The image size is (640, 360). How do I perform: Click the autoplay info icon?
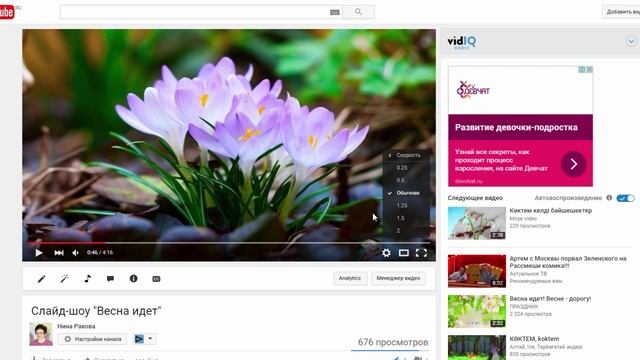[x=609, y=198]
